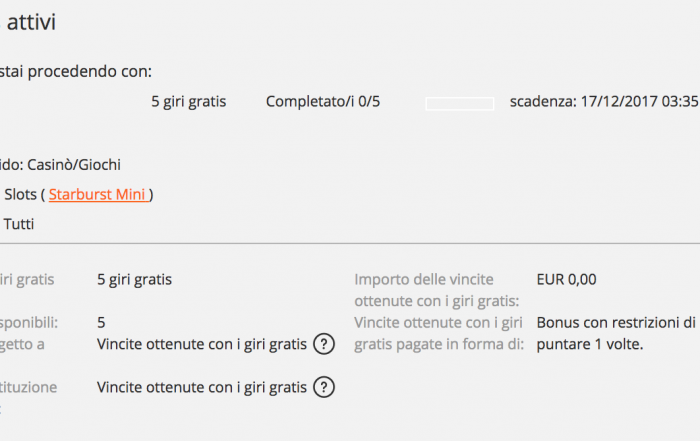Click the Slots label before Starburst Mini
The height and width of the screenshot is (441, 700).
point(20,195)
